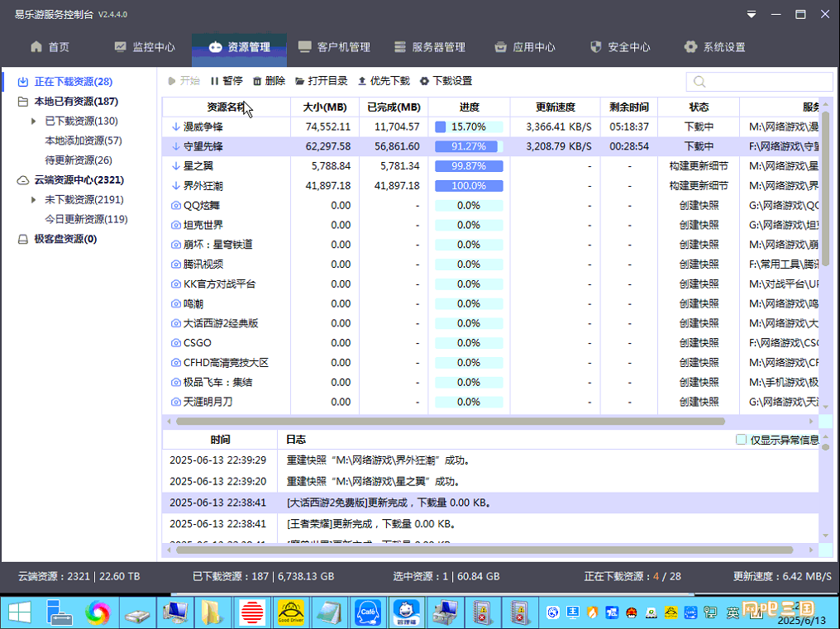The height and width of the screenshot is (629, 840).
Task: Select 大话西游2经典版 row name
Action: 221,324
